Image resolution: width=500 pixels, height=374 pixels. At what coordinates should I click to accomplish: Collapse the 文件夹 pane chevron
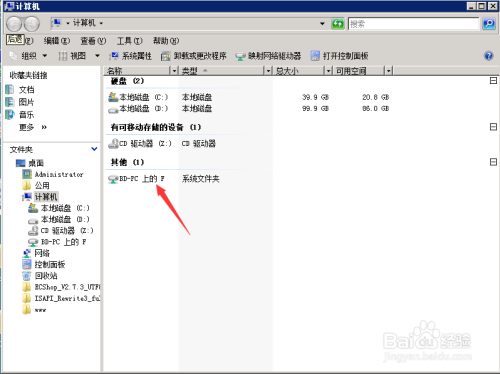tap(94, 149)
